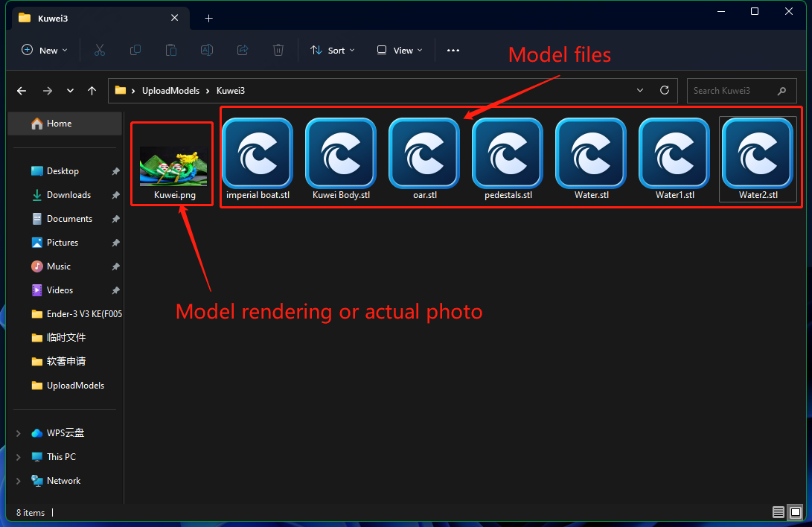The height and width of the screenshot is (527, 812).
Task: Select the Kuwei Body.stl file icon
Action: (x=341, y=155)
